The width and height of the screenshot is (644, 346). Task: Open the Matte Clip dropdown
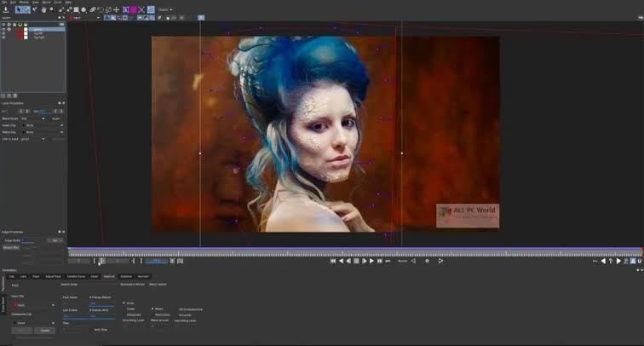43,132
